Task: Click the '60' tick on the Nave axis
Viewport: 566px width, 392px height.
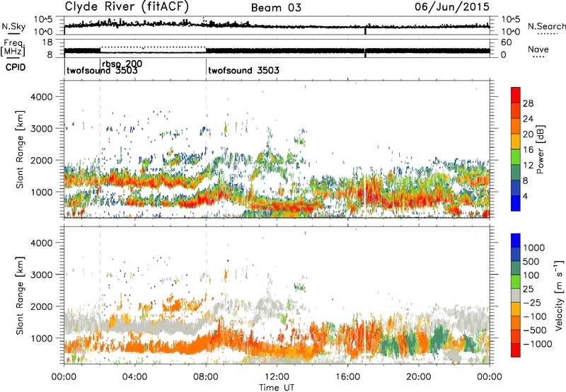Action: tap(506, 42)
